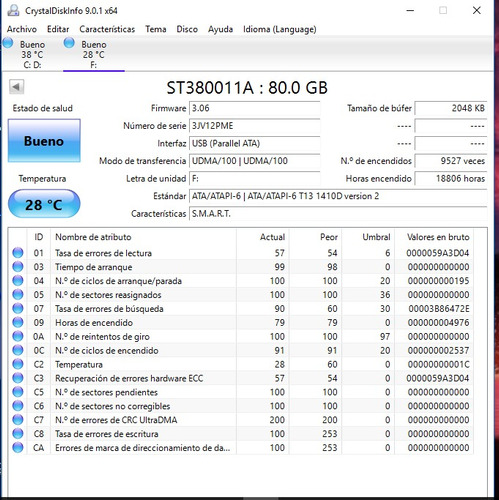Click the power-on count field 9527 veces
This screenshot has height=500, width=499.
pos(451,161)
